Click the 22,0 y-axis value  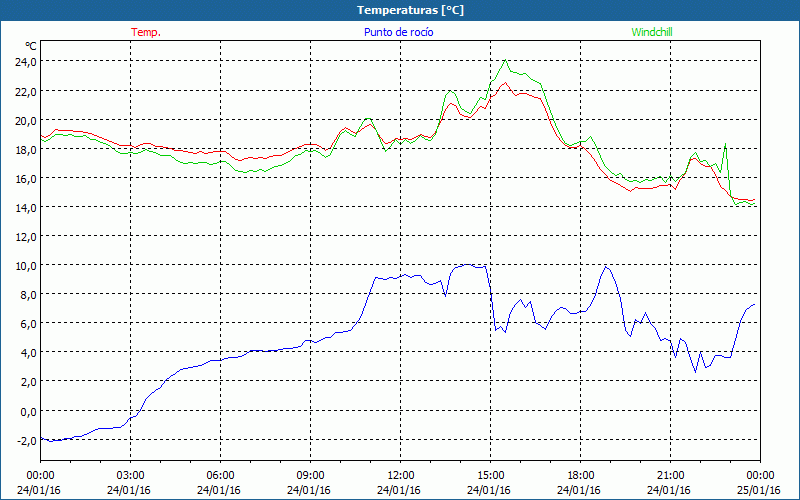point(26,91)
